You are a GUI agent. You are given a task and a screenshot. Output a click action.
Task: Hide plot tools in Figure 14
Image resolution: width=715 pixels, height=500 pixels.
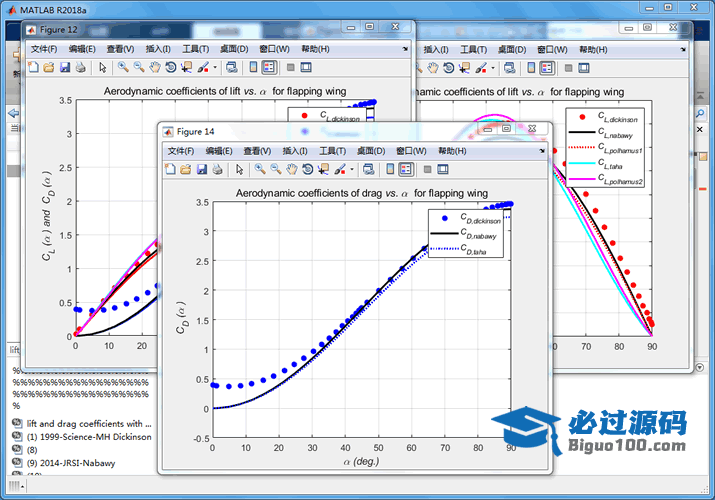(427, 170)
